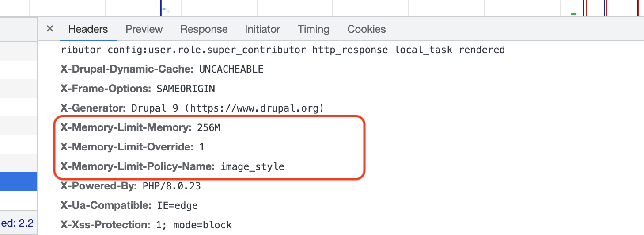Image resolution: width=644 pixels, height=235 pixels.
Task: Click the green bar in timeline overview
Action: coord(573,14)
